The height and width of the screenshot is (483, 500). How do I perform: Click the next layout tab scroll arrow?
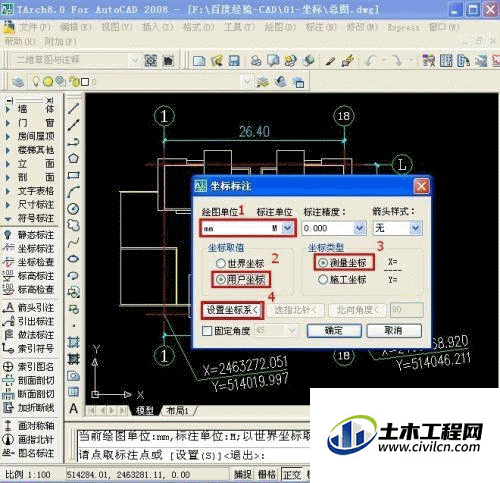click(x=112, y=411)
